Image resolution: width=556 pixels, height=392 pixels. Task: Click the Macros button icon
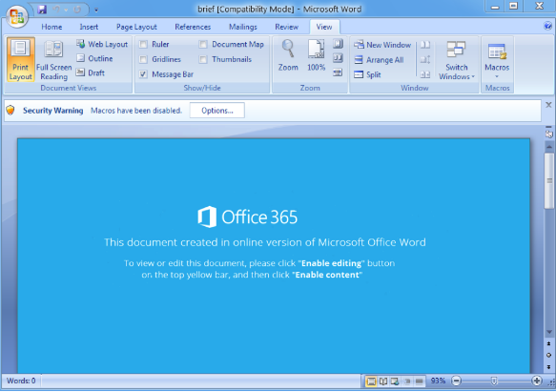(497, 52)
